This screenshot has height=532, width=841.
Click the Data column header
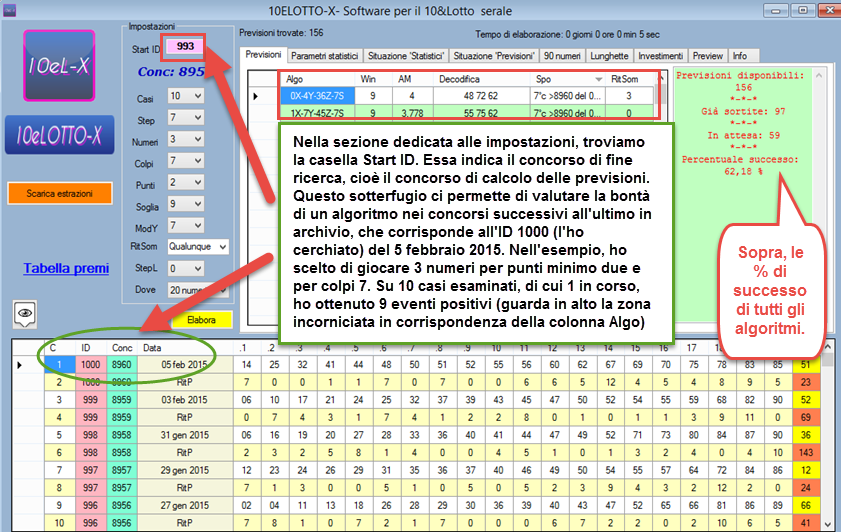pyautogui.click(x=185, y=348)
